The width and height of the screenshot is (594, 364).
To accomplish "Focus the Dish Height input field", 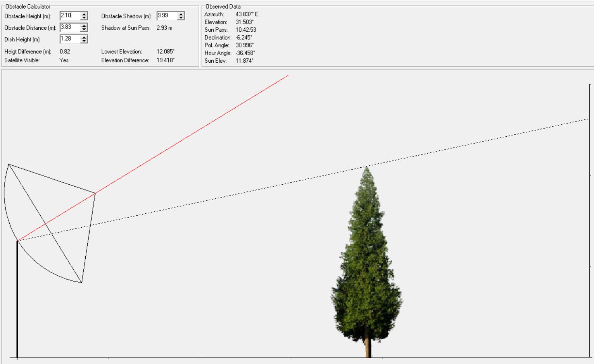I will coord(70,39).
